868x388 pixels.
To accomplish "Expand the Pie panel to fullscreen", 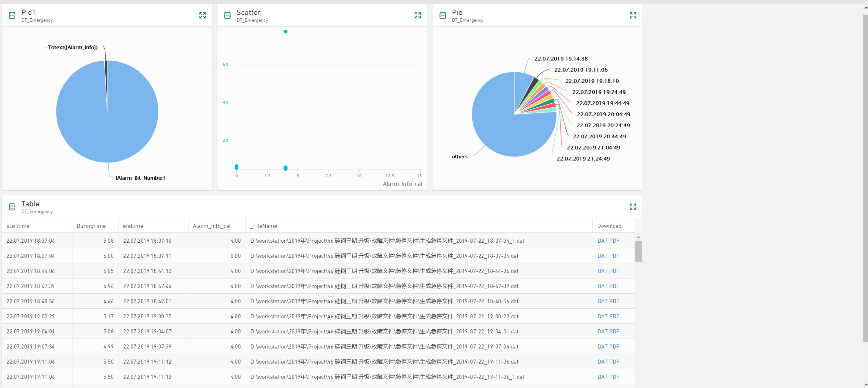I will point(633,15).
